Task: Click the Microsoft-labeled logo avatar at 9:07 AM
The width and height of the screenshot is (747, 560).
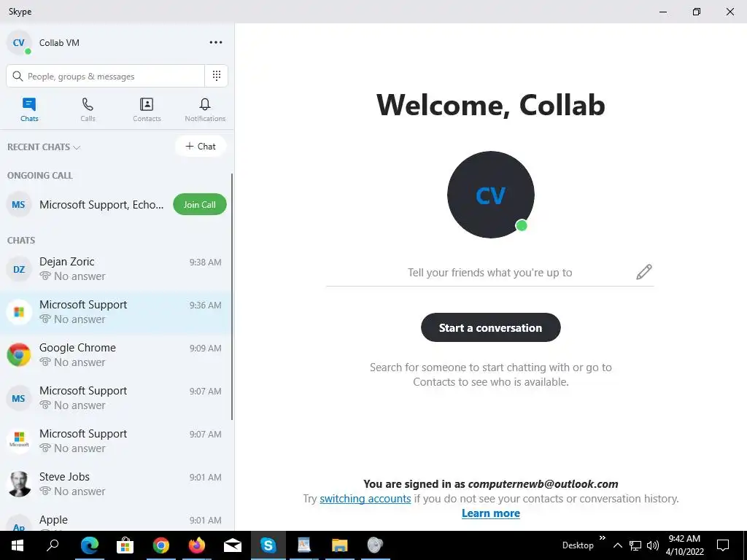Action: point(18,441)
